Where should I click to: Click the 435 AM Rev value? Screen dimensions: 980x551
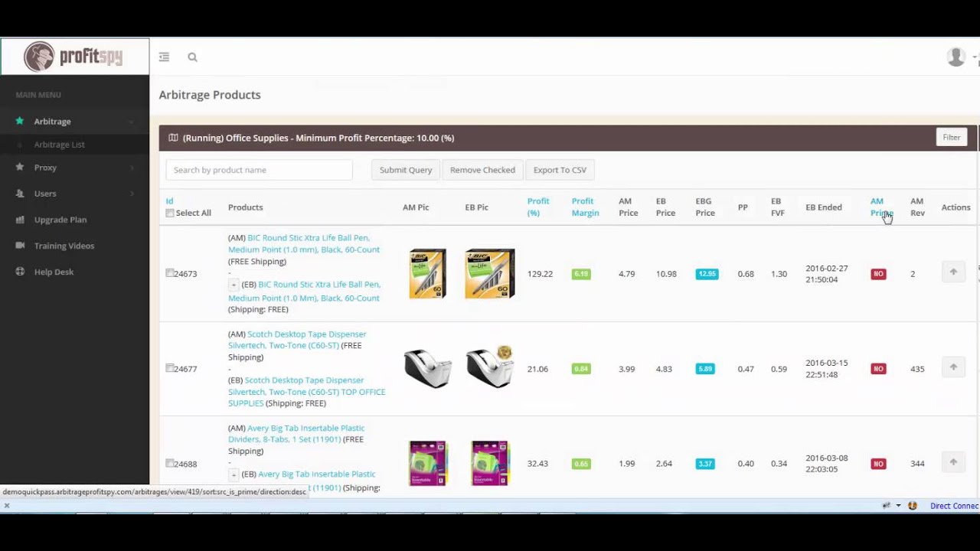click(917, 369)
